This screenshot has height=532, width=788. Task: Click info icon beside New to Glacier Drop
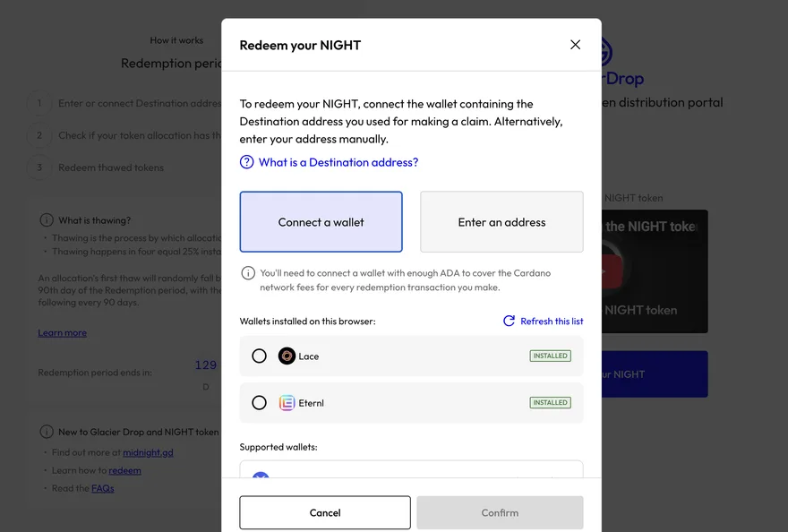[x=47, y=432]
